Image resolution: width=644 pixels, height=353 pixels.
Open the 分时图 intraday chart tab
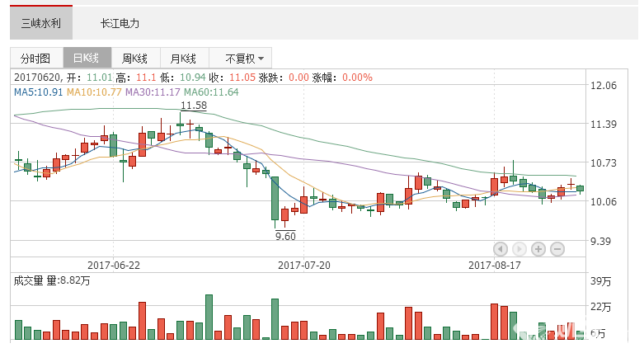pyautogui.click(x=36, y=58)
